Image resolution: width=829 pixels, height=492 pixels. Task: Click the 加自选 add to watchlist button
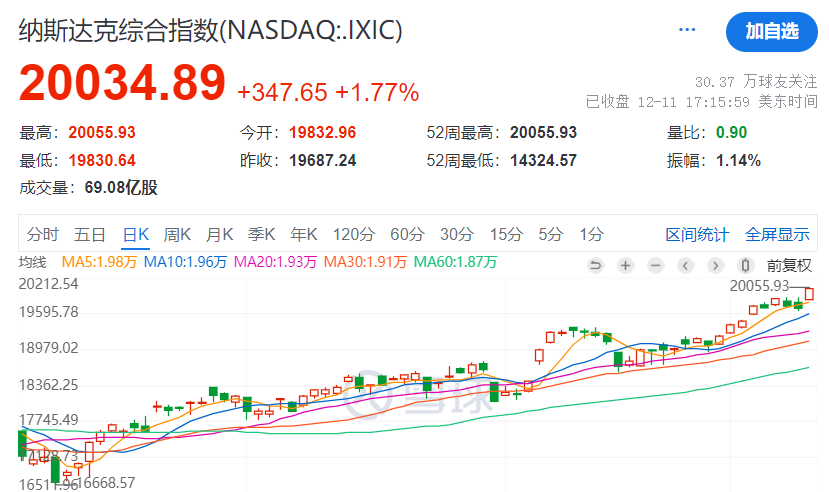[x=772, y=32]
